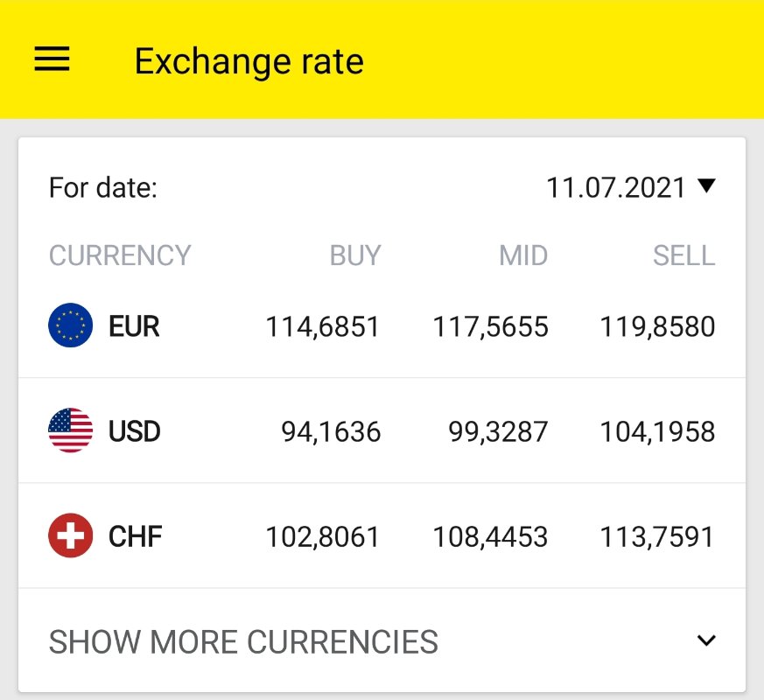Tap EUR sell rate 119,8580
764x700 pixels.
657,327
